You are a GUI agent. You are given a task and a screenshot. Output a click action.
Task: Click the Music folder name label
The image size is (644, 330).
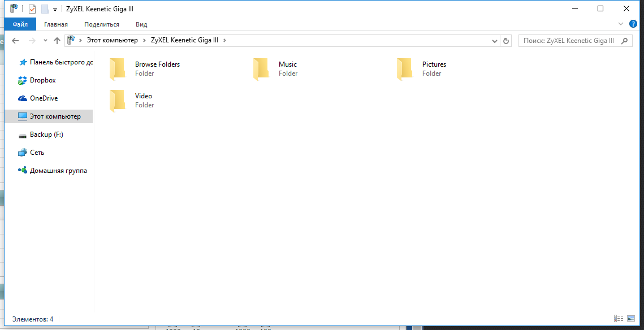coord(287,64)
